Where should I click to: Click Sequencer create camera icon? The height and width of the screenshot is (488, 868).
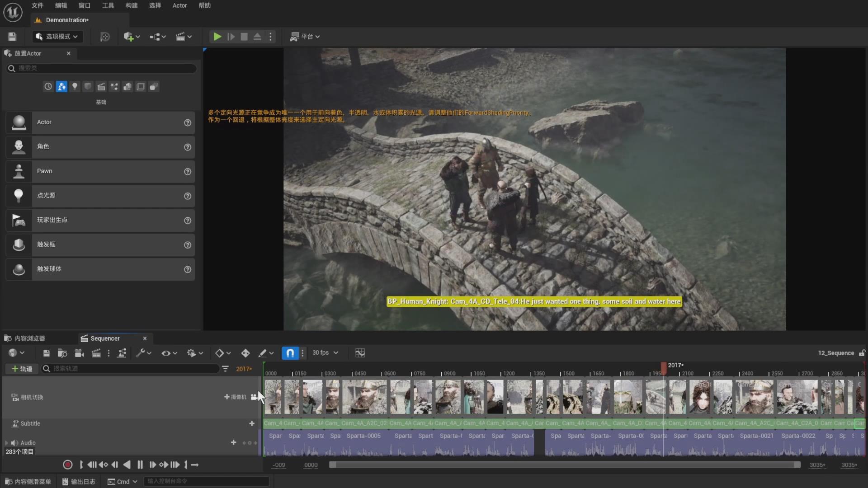80,353
